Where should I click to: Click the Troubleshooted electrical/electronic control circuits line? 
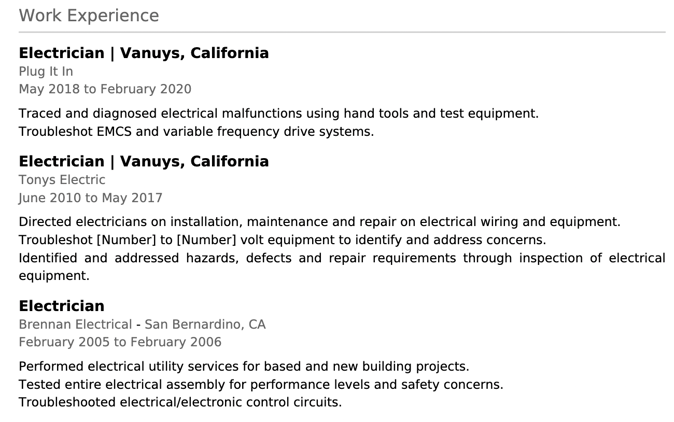(181, 402)
